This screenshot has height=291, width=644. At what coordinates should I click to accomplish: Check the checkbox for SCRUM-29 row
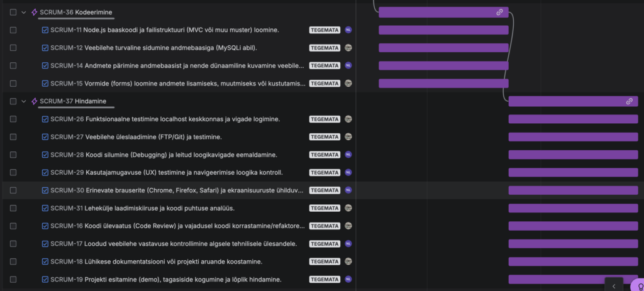click(13, 172)
